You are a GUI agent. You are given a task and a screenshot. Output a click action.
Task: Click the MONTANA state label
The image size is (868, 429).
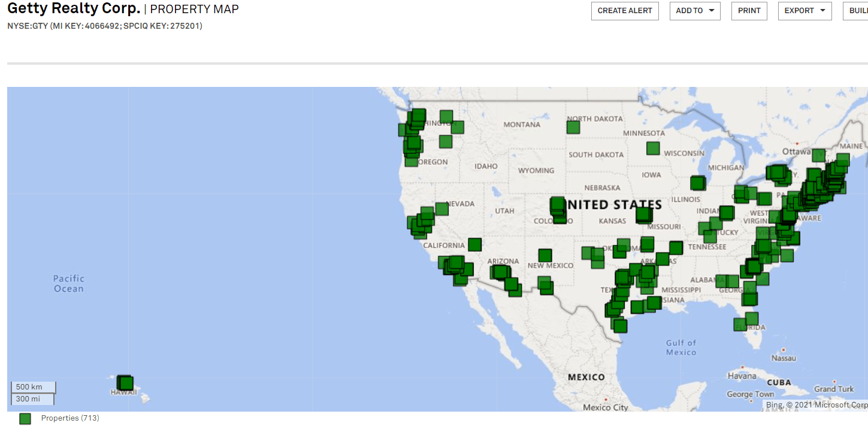click(x=522, y=125)
